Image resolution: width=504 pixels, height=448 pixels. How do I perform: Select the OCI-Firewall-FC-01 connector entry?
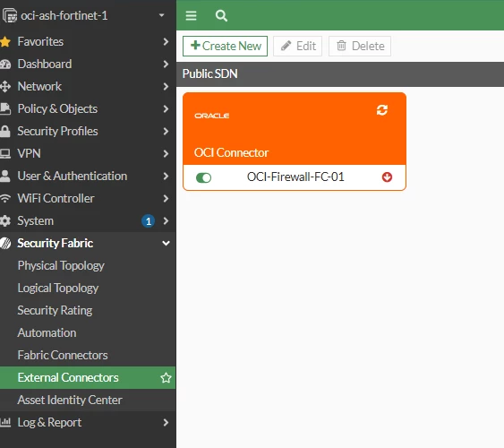point(295,177)
